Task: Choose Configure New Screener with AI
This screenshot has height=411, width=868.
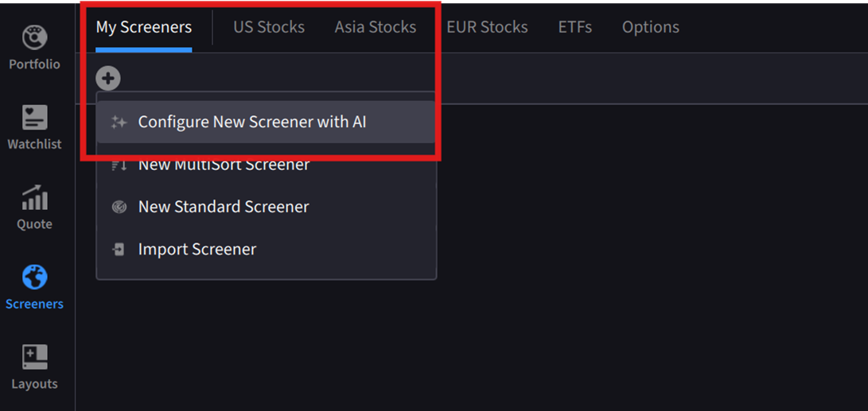Action: tap(252, 122)
